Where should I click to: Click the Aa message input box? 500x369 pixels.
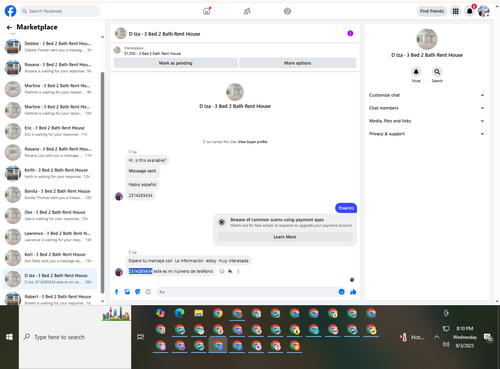click(x=251, y=292)
